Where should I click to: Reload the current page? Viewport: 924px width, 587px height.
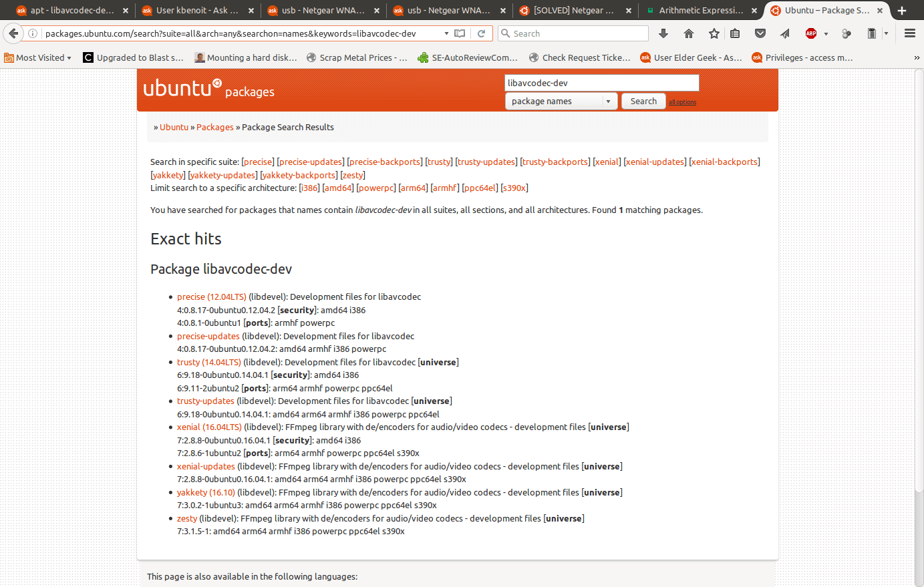click(481, 33)
